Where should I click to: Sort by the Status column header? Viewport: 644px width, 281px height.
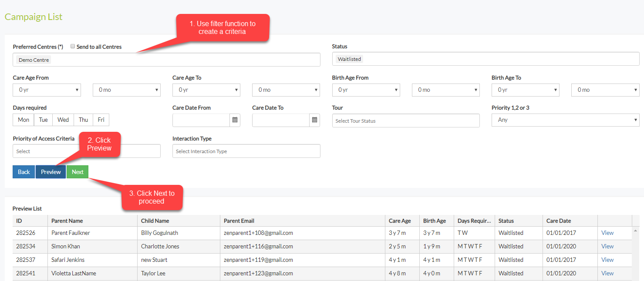[519, 221]
